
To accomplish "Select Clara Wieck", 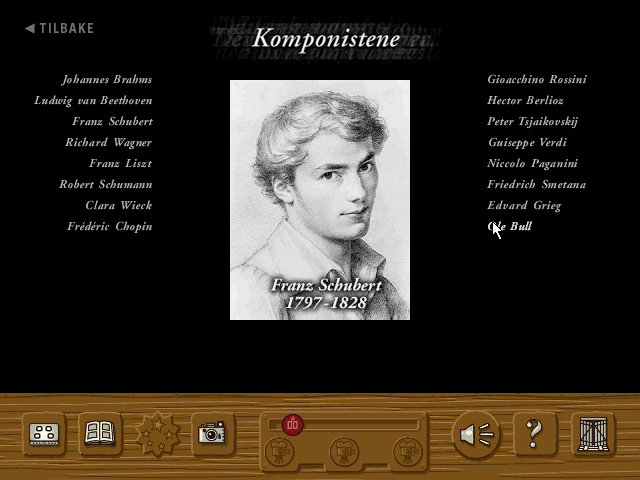I will [x=119, y=205].
